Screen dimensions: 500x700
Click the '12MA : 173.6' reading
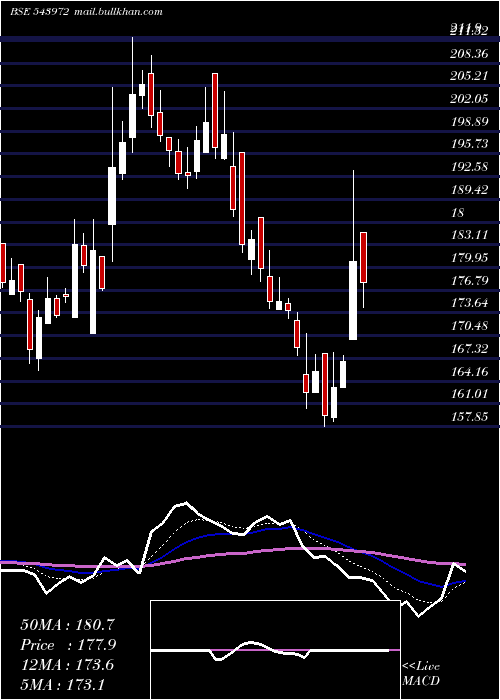tap(67, 665)
